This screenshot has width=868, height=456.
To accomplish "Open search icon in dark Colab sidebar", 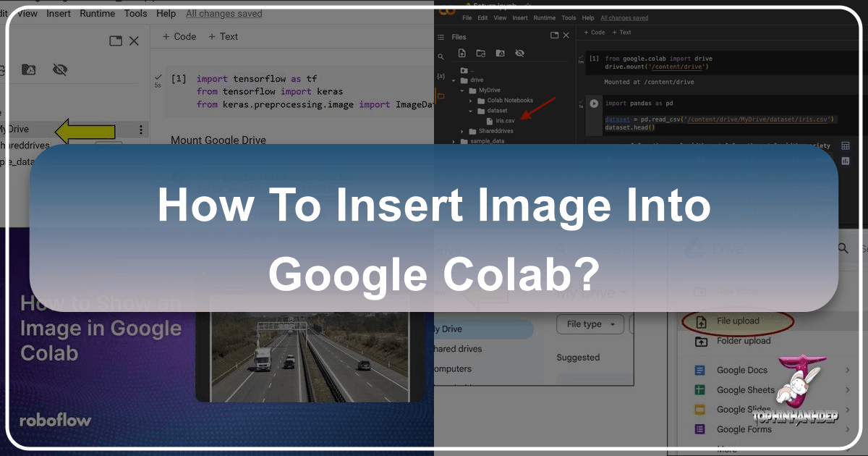I will (x=441, y=56).
